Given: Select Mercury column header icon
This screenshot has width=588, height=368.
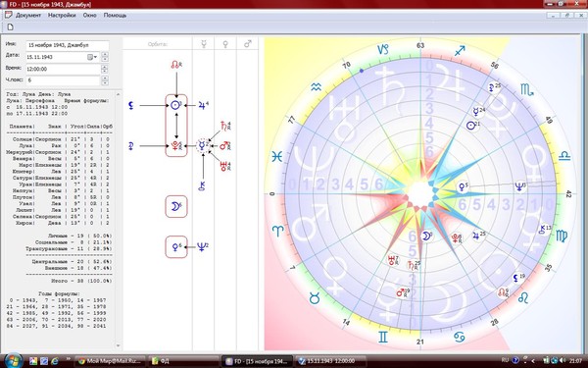Looking at the screenshot, I should [204, 44].
